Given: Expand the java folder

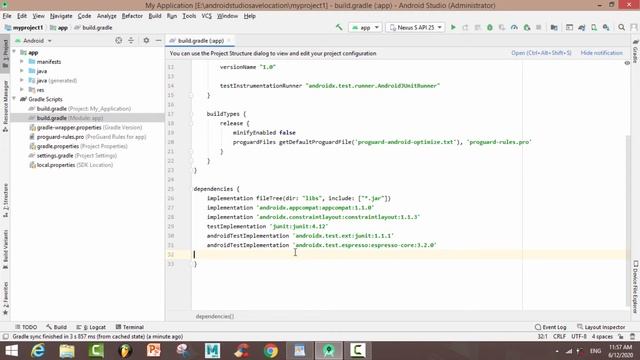Looking at the screenshot, I should tap(22, 71).
